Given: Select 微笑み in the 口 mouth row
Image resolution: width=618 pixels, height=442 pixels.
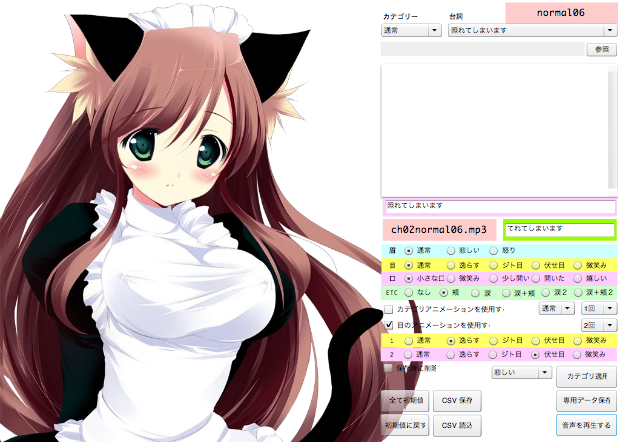Looking at the screenshot, I should click(451, 279).
